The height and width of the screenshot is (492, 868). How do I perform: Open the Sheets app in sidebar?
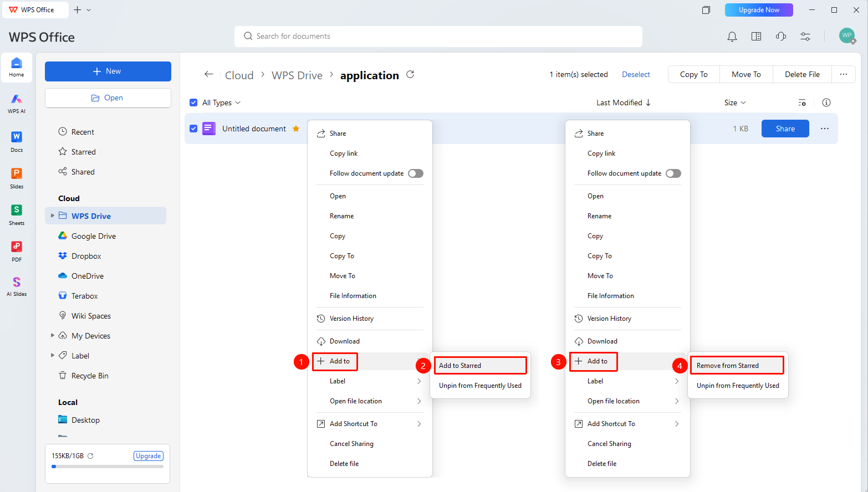coord(17,214)
